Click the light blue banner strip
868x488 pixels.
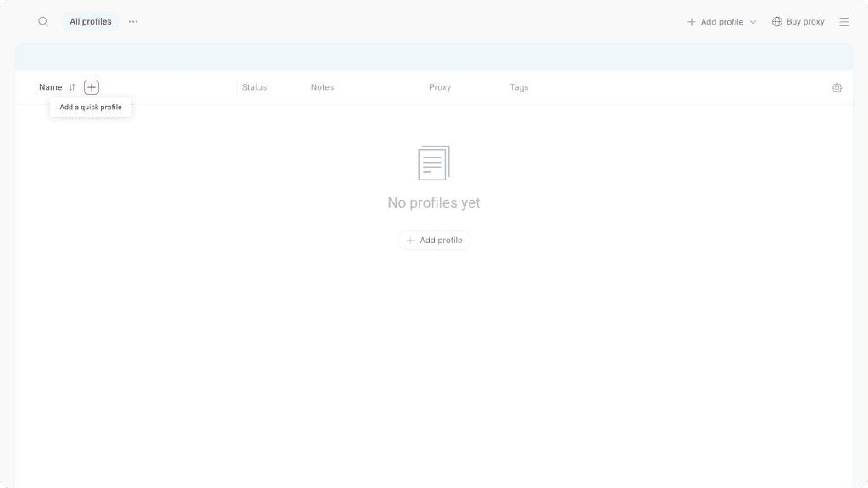pyautogui.click(x=434, y=58)
